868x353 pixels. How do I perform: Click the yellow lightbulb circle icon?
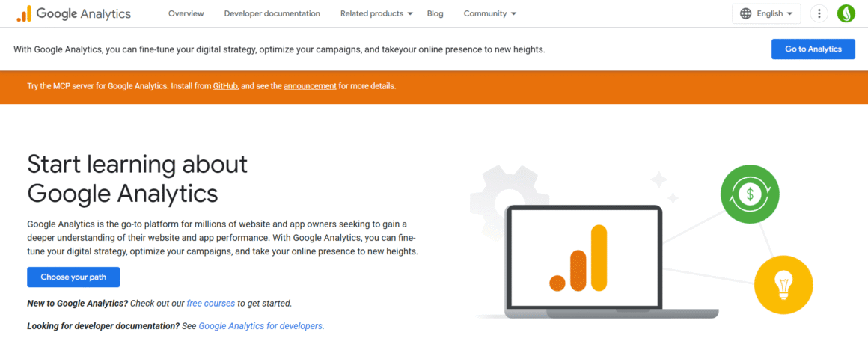pyautogui.click(x=783, y=285)
